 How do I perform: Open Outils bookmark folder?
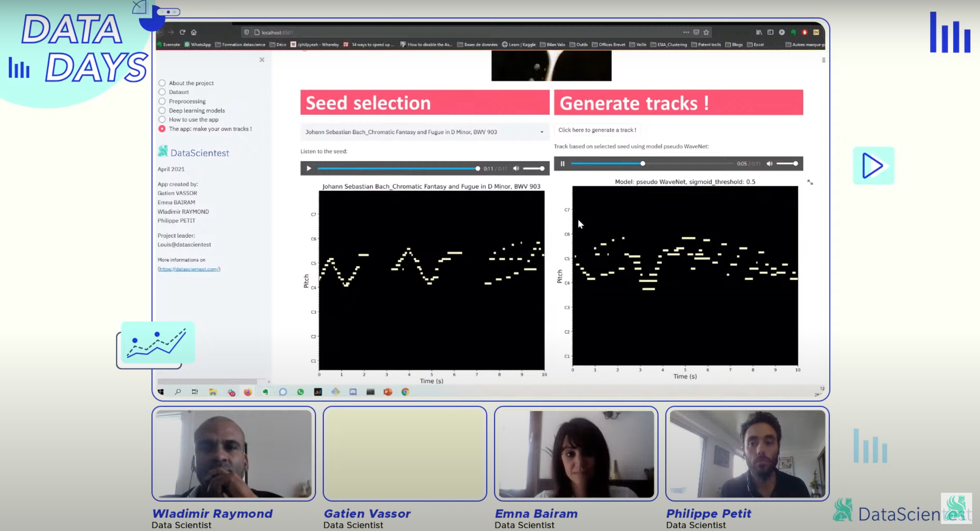(x=579, y=45)
